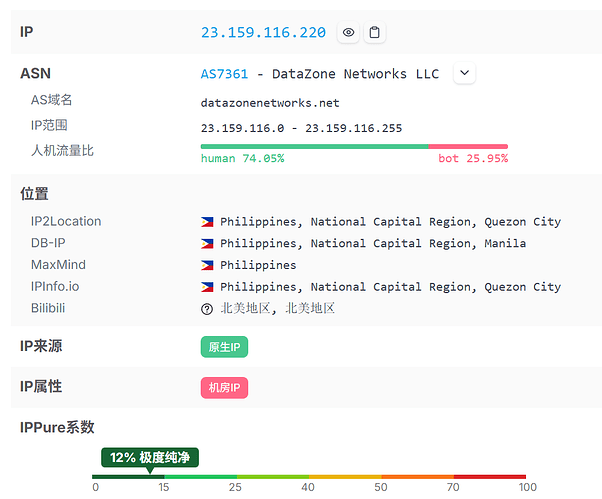Click the Philippines flag in IPInfo.io row
The height and width of the screenshot is (499, 602).
pyautogui.click(x=207, y=287)
